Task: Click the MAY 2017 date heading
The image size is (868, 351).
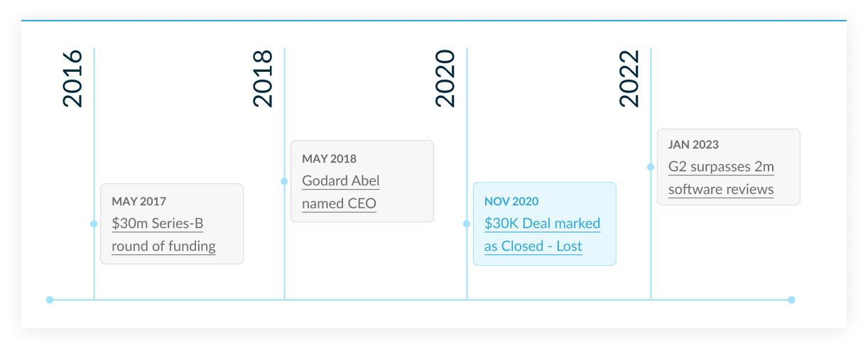Action: (139, 202)
